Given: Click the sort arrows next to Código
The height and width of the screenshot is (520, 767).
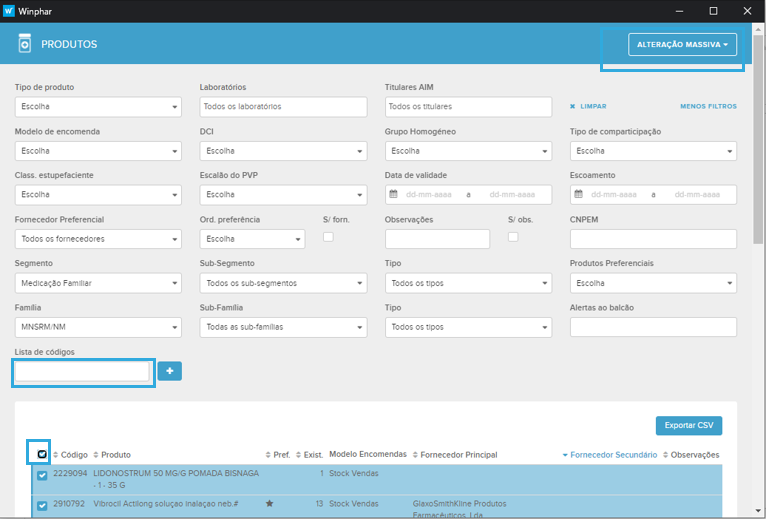Looking at the screenshot, I should 56,455.
